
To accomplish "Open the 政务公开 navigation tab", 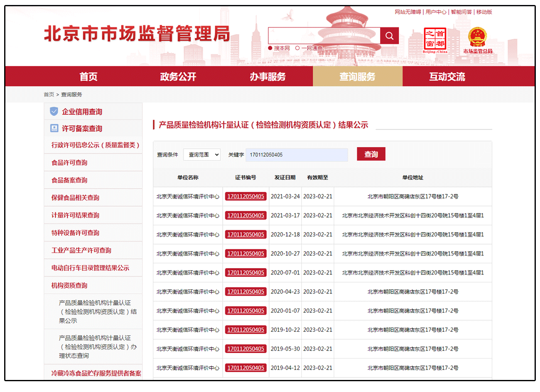I will click(x=178, y=76).
